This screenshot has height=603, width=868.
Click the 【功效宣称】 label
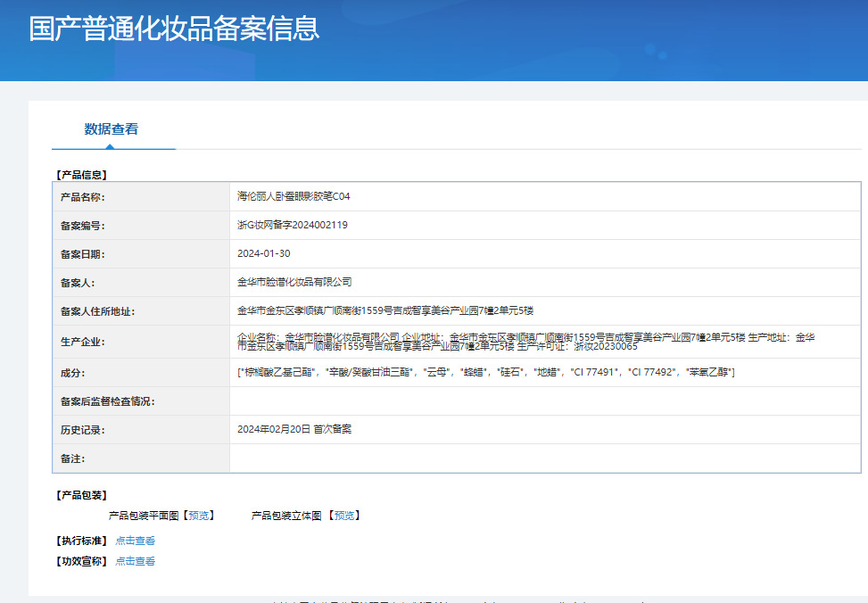click(81, 561)
